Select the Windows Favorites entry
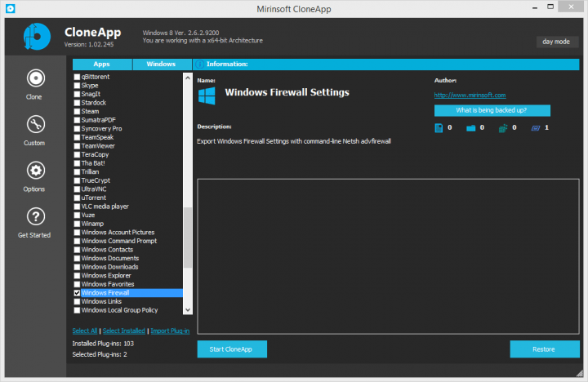Screen dimensions: 588x382 108,284
